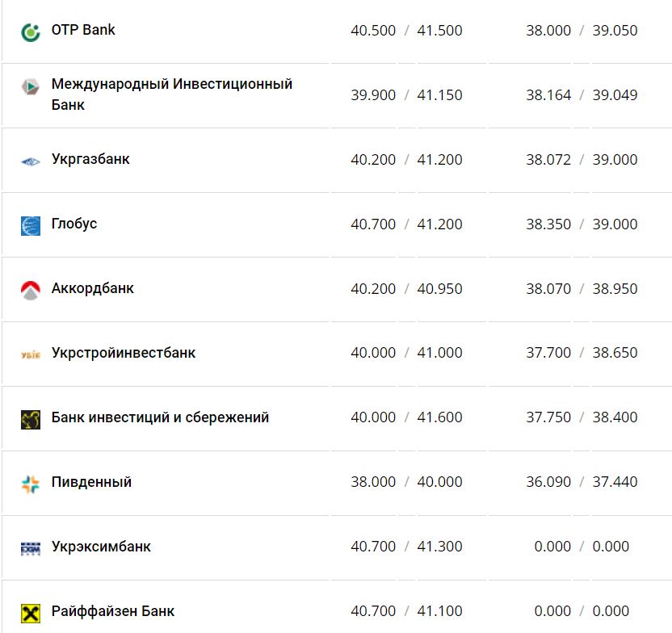Screen dimensions: 672x633
Task: Click the Райффайзен Банк yellow logo
Action: [x=31, y=613]
